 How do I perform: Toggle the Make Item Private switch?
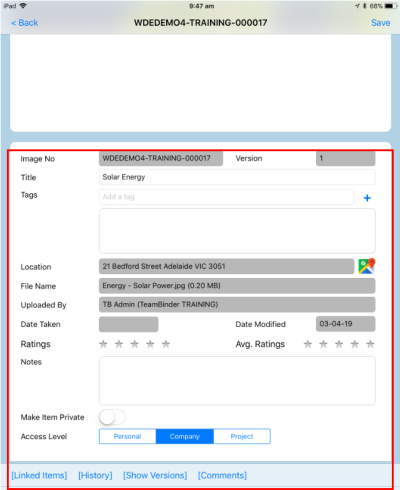point(112,417)
